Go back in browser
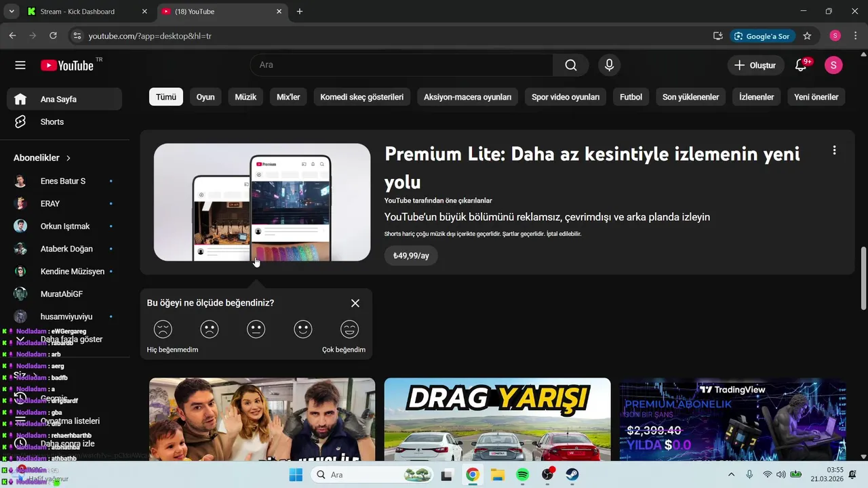The width and height of the screenshot is (868, 488). point(12,36)
